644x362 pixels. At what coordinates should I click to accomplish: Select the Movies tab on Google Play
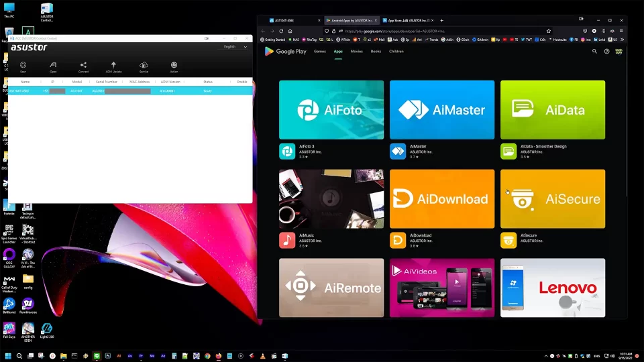pos(356,51)
